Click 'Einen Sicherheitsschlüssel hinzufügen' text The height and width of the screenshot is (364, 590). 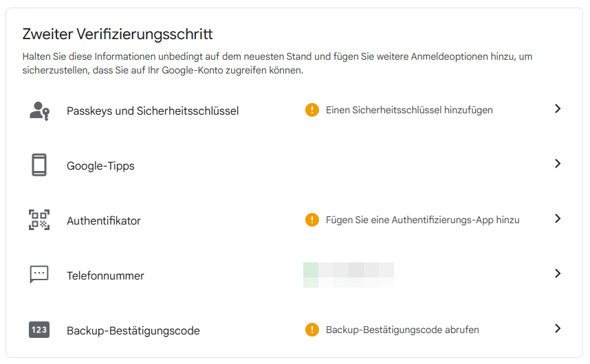coord(409,110)
